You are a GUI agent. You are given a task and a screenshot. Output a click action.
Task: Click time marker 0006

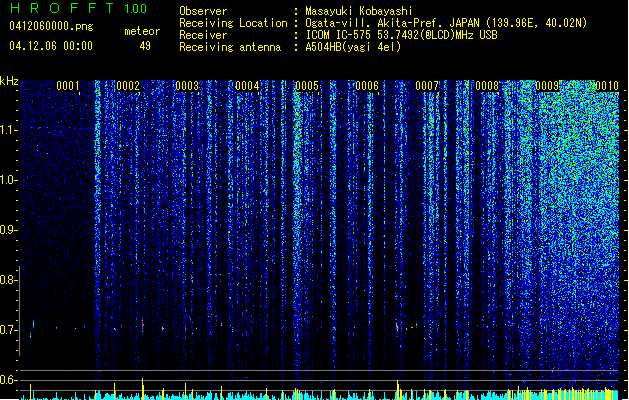tap(367, 86)
